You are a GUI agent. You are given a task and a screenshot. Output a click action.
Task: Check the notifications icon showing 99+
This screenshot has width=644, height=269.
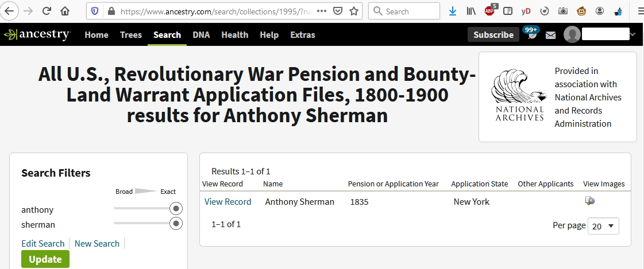click(531, 33)
